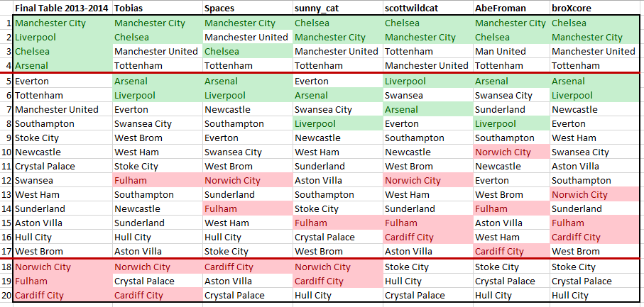Click Crystal Palace in the Final Table column
This screenshot has height=307, width=644.
[x=62, y=167]
